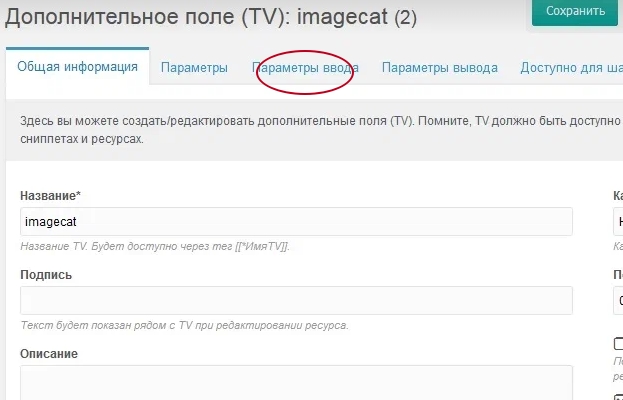The height and width of the screenshot is (400, 623).
Task: Click the hint below the Подпись field
Action: pos(184,325)
